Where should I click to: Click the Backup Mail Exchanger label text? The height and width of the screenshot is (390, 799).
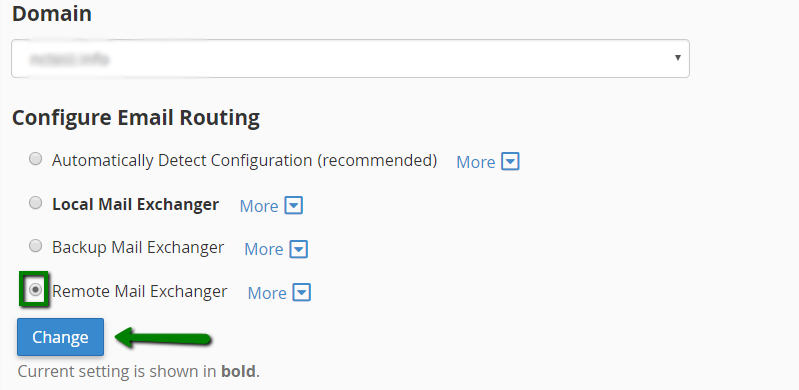(138, 247)
